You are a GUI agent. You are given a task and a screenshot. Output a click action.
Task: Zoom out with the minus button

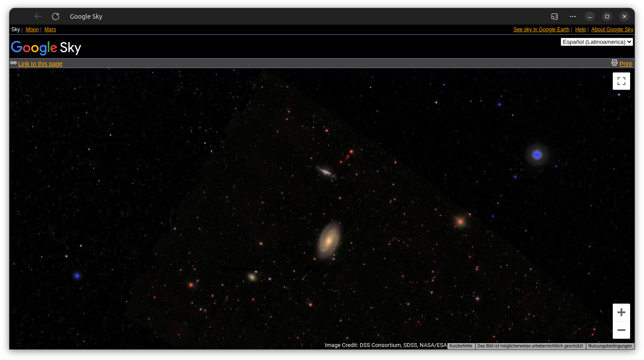coord(621,330)
